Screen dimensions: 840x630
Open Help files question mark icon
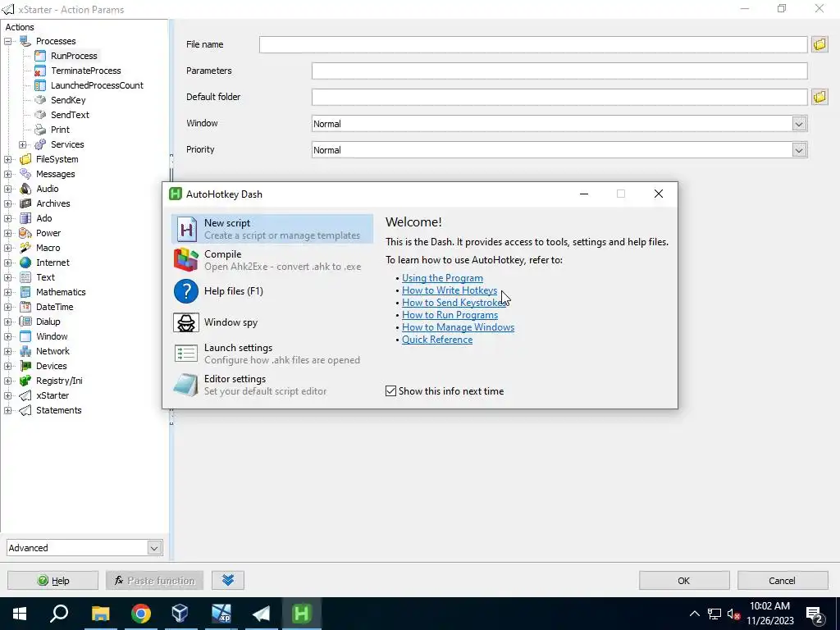[186, 291]
